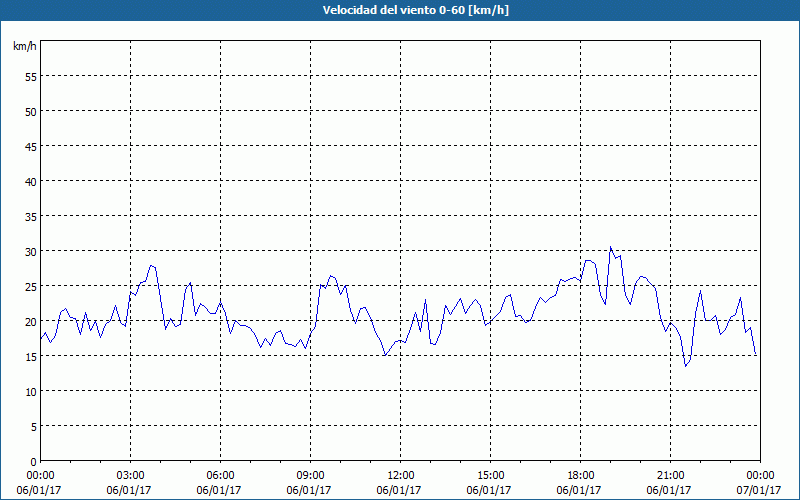Screen dimensions: 800x500
Task: Click the 07/01/17 date label
Action: (759, 490)
